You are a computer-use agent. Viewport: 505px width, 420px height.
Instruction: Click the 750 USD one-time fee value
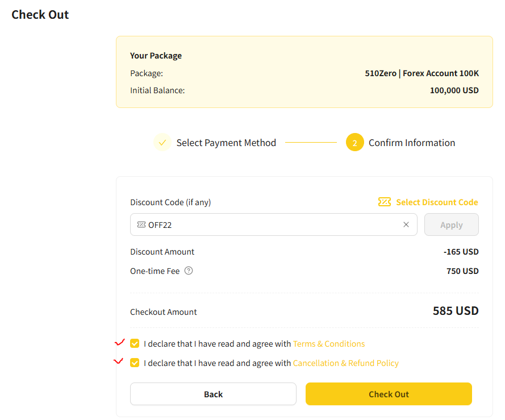tap(462, 271)
